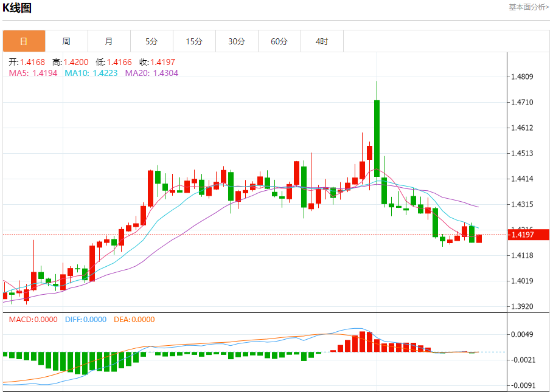
Task: Click the 1.4710 price axis label
Action: point(522,103)
